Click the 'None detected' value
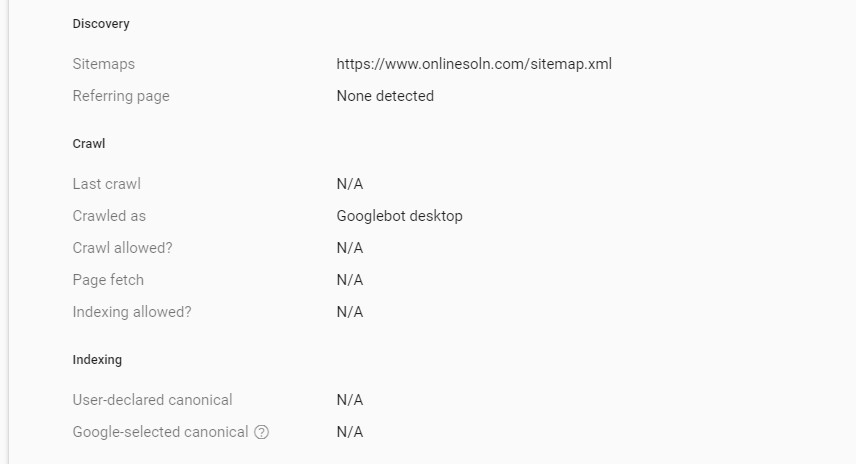The image size is (856, 464). [385, 96]
